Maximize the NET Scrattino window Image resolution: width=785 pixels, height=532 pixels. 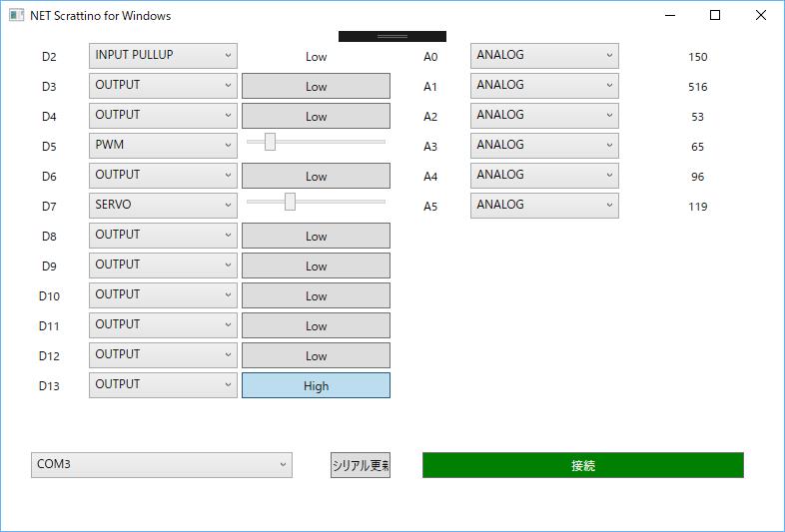click(715, 16)
